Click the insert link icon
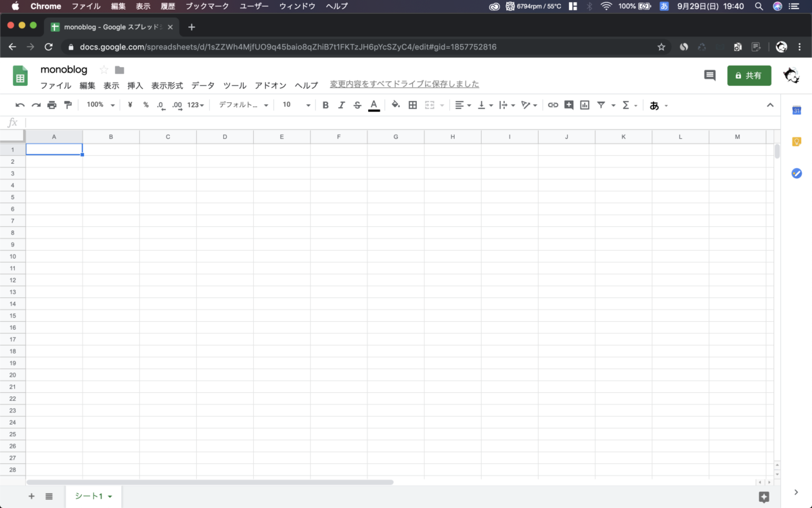Image resolution: width=812 pixels, height=508 pixels. pos(553,105)
